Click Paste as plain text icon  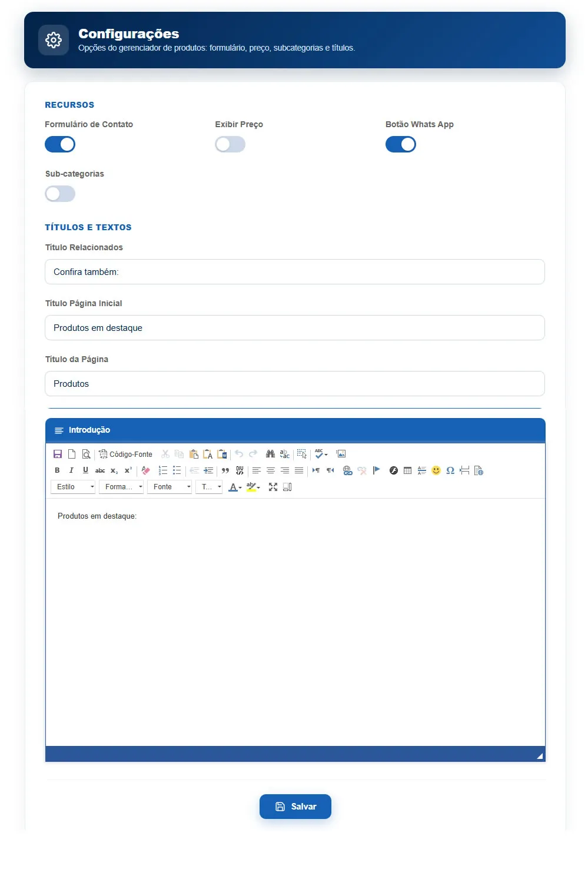[208, 454]
